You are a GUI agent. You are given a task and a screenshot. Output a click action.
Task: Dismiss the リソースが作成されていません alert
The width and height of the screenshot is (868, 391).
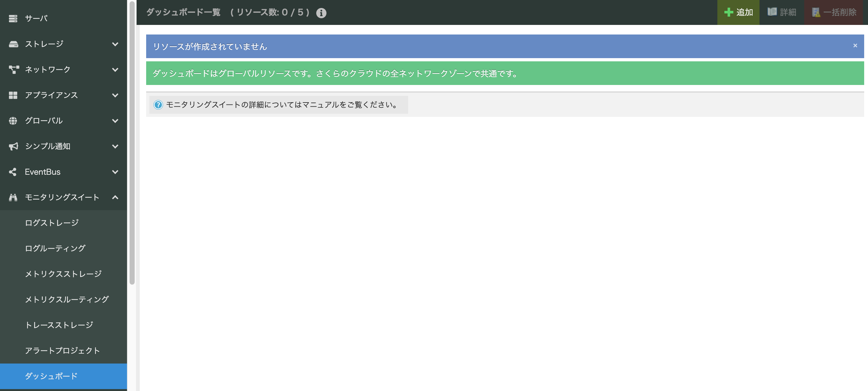(855, 46)
